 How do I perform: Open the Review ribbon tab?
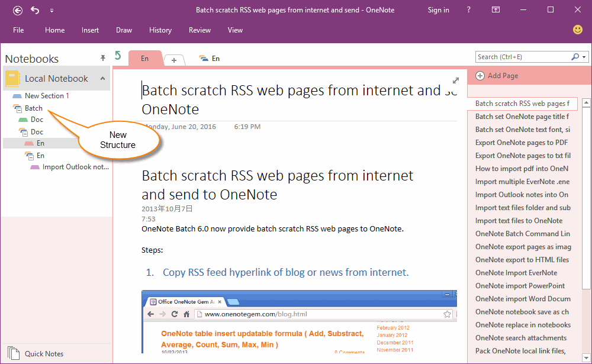(x=200, y=30)
